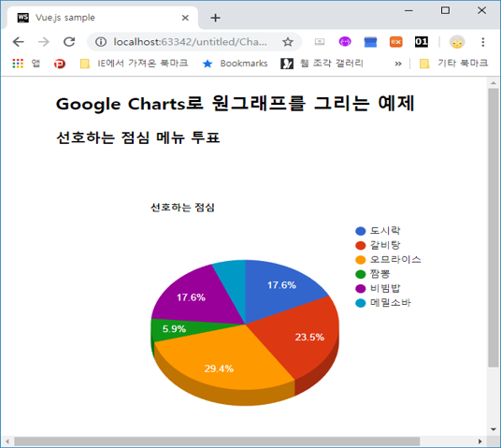The width and height of the screenshot is (501, 448).
Task: Close the Vue.js sample tab
Action: click(185, 18)
